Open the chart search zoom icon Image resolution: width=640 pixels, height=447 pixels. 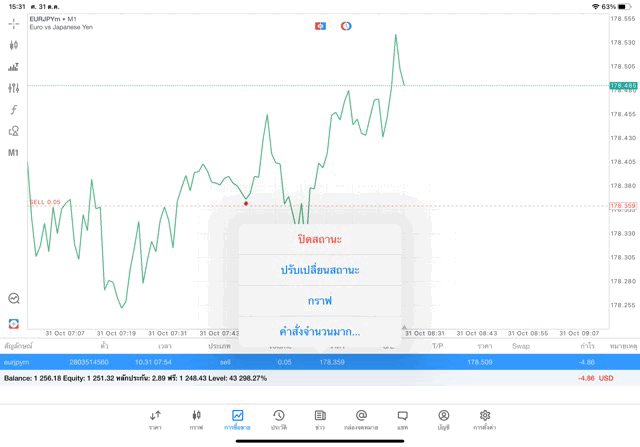[x=13, y=298]
